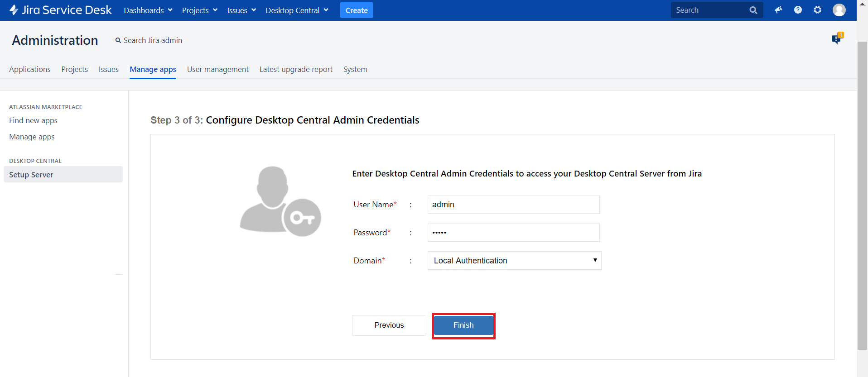
Task: Click the User Name input field
Action: click(x=513, y=205)
